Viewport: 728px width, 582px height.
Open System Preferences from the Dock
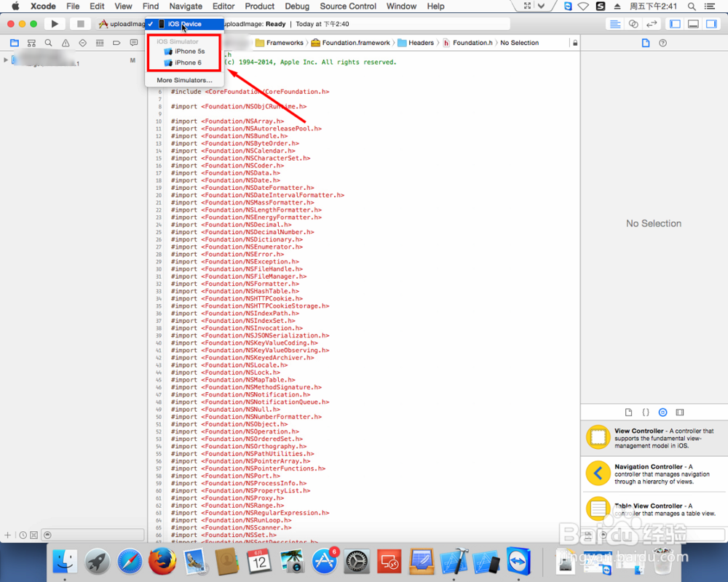pos(357,561)
